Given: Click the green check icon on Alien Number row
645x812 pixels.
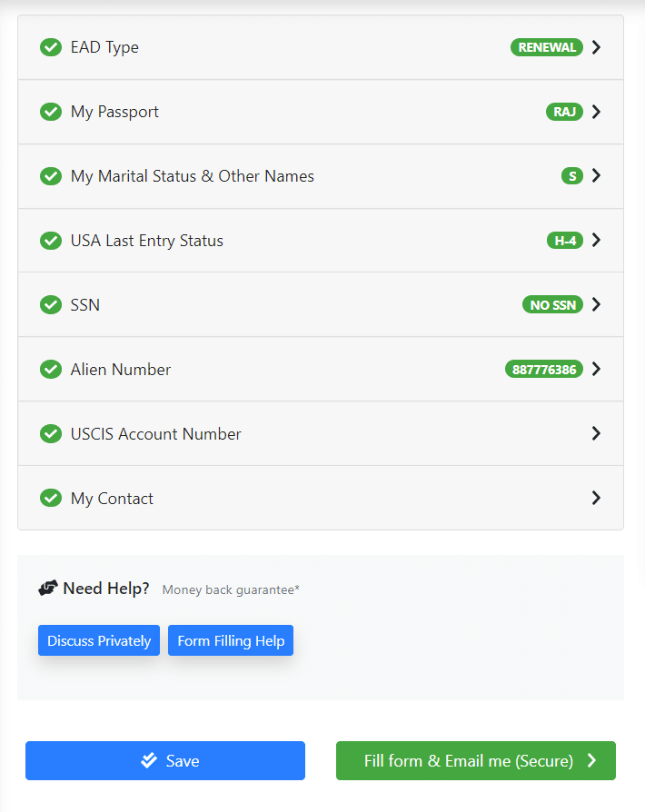Looking at the screenshot, I should (x=51, y=369).
